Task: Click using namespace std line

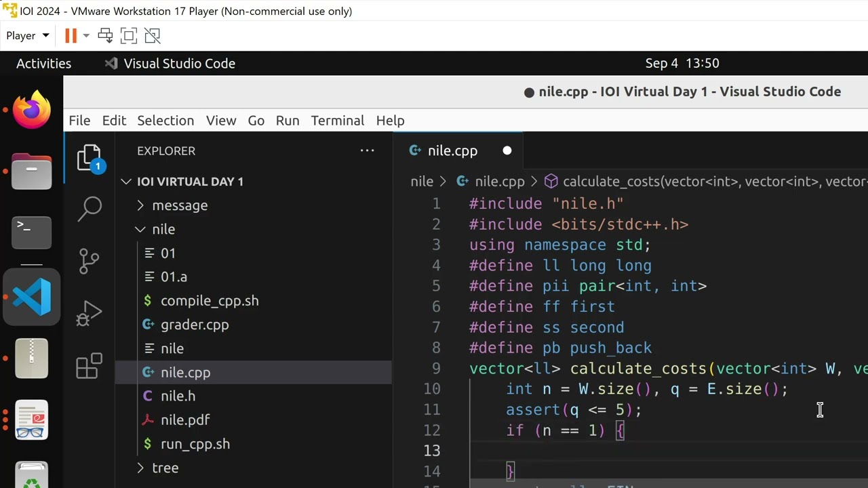Action: pyautogui.click(x=560, y=245)
